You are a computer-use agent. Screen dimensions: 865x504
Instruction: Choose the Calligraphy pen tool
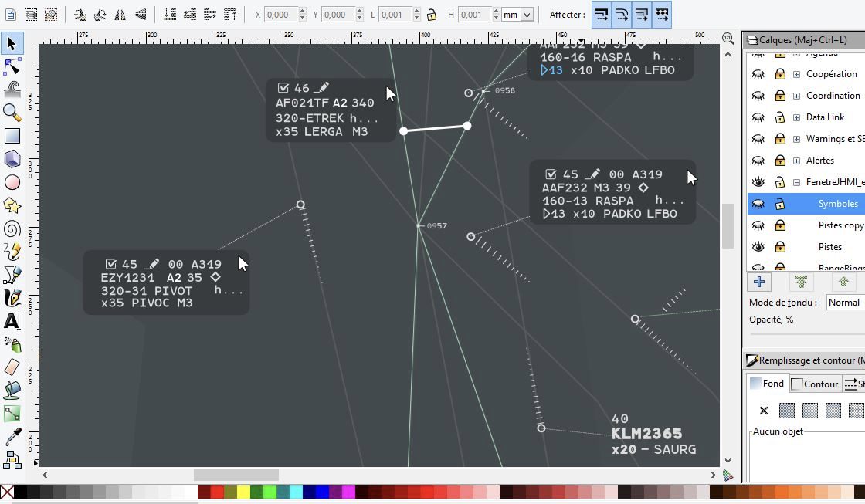click(12, 298)
